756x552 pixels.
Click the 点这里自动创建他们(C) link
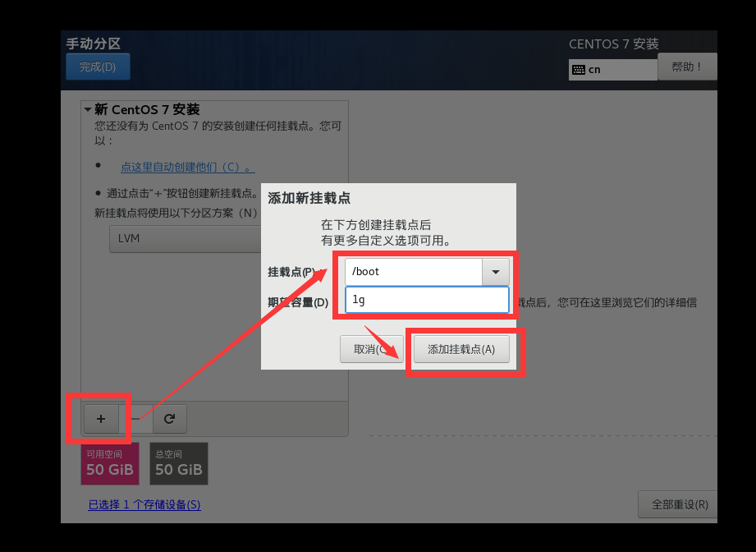tap(187, 167)
